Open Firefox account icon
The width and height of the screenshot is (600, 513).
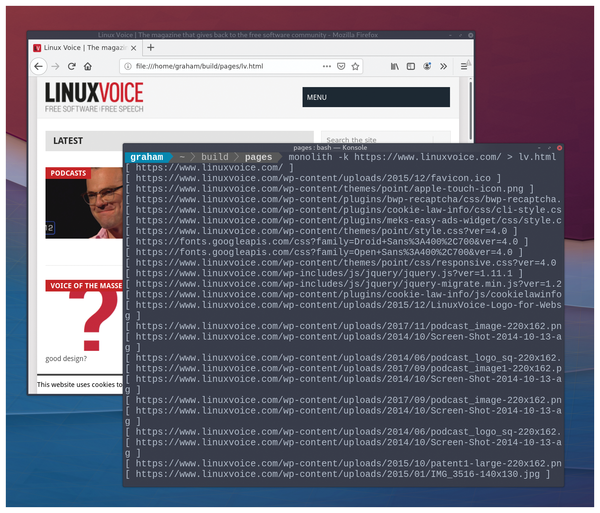pyautogui.click(x=427, y=66)
